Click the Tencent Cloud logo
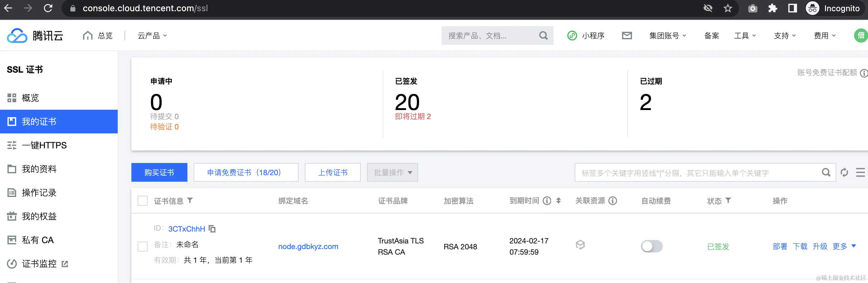This screenshot has width=868, height=283. point(35,36)
